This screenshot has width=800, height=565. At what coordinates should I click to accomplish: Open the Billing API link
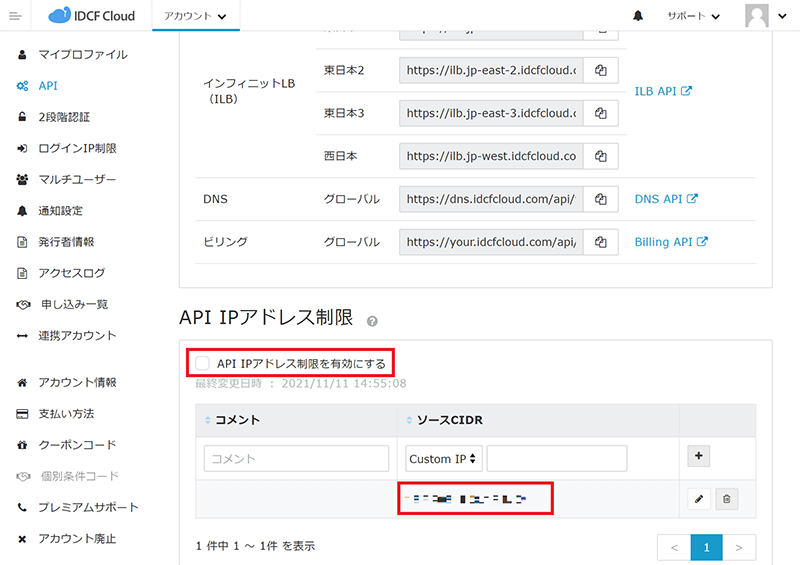pyautogui.click(x=671, y=242)
